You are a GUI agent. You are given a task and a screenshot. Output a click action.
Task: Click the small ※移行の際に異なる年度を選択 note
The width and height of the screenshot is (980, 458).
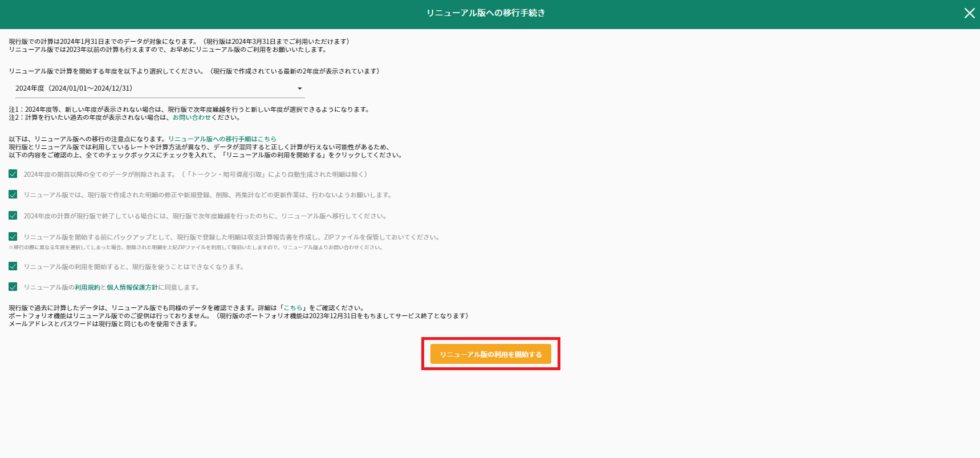coord(196,248)
